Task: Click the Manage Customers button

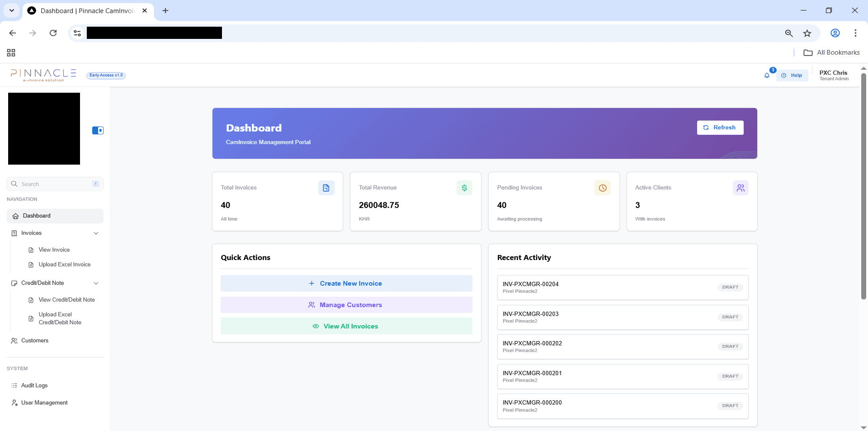Action: tap(346, 305)
